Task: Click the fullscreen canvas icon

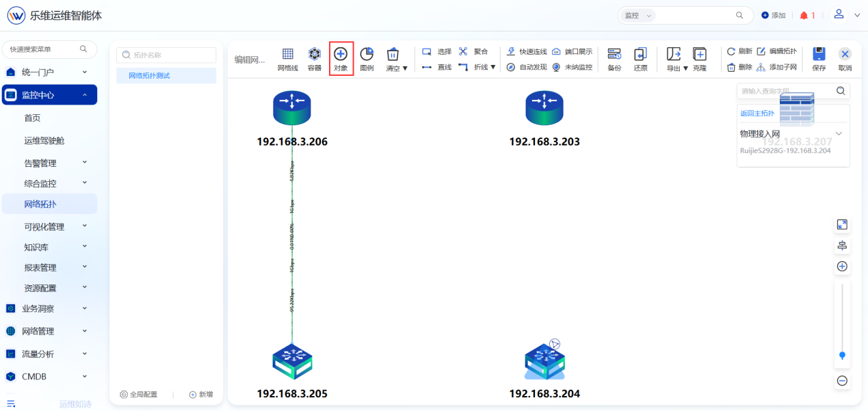Action: point(842,224)
